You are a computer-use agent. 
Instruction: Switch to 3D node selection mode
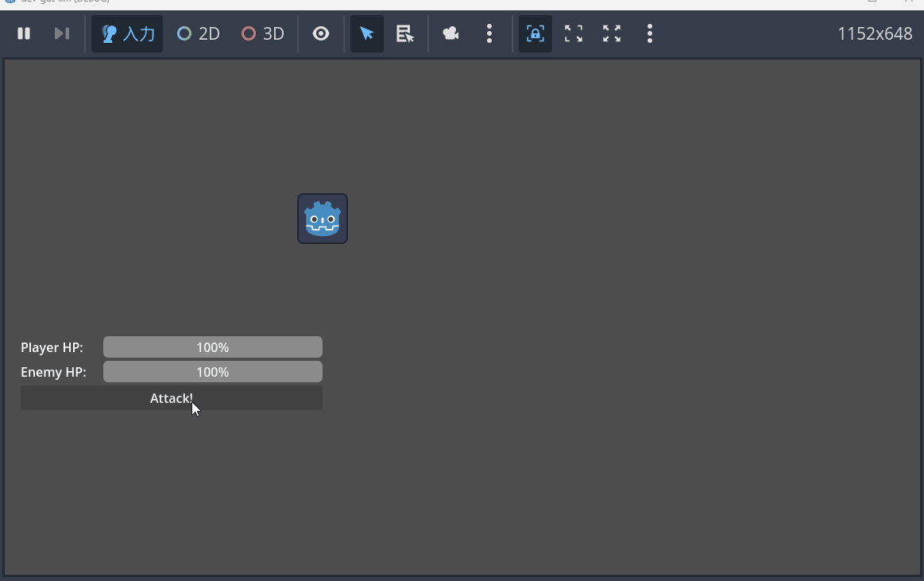263,33
